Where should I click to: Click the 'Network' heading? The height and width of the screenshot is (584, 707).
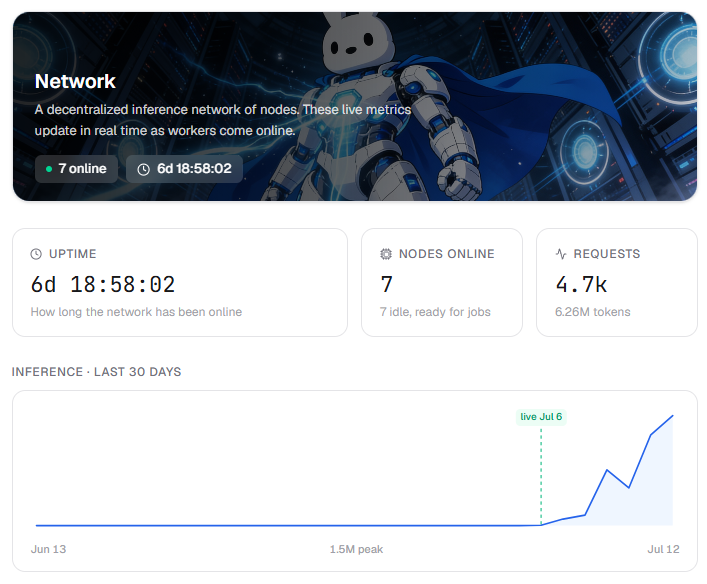(x=75, y=82)
